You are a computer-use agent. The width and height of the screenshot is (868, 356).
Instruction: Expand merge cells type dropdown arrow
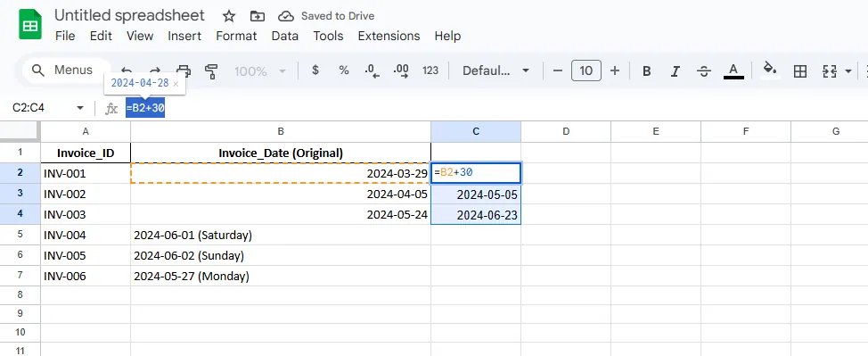[848, 71]
